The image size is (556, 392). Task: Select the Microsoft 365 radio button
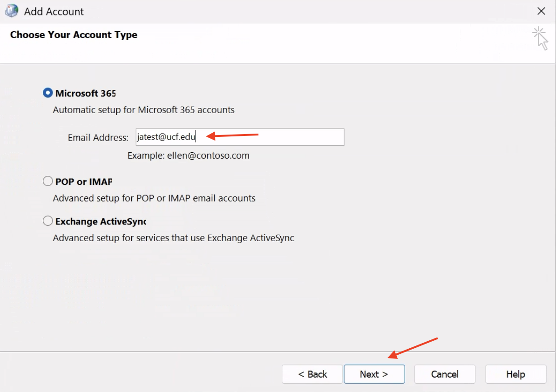pyautogui.click(x=47, y=93)
